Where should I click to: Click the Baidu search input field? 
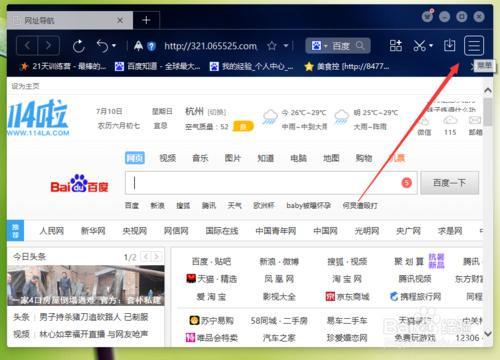click(271, 183)
